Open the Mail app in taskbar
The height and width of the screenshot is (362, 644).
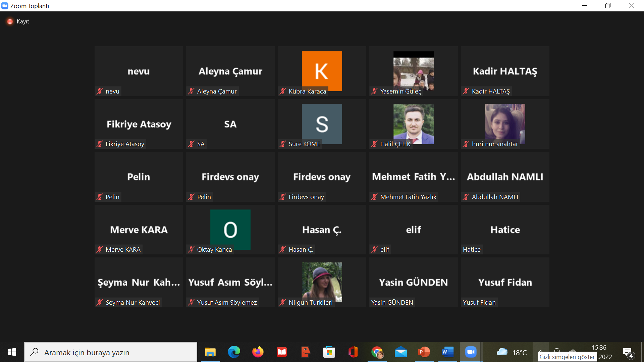tap(400, 352)
